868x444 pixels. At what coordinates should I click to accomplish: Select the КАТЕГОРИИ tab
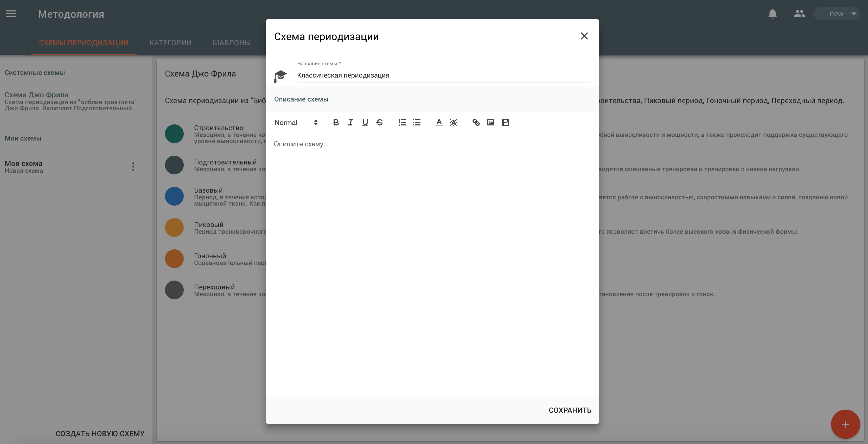170,42
